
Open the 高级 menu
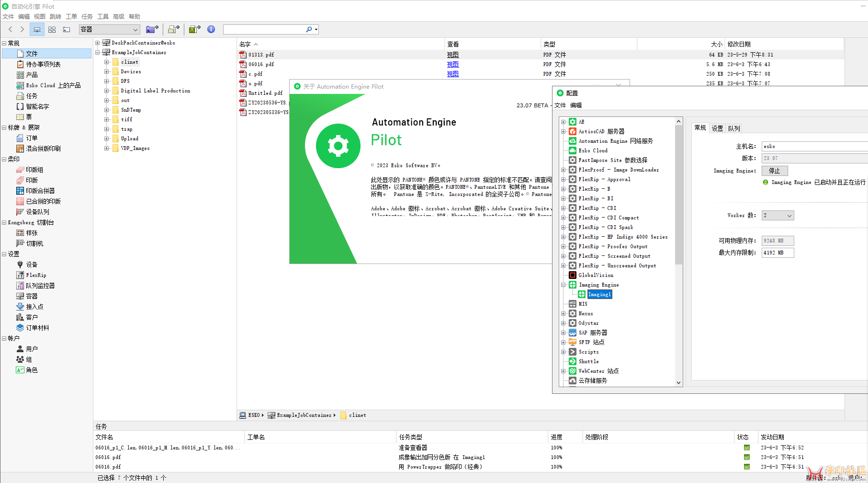(x=119, y=16)
